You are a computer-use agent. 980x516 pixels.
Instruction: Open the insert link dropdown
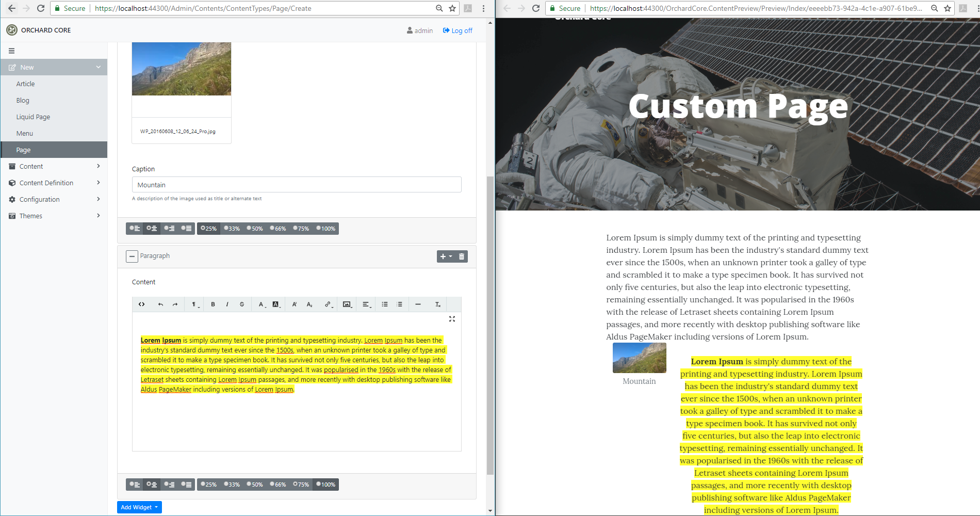coord(328,304)
